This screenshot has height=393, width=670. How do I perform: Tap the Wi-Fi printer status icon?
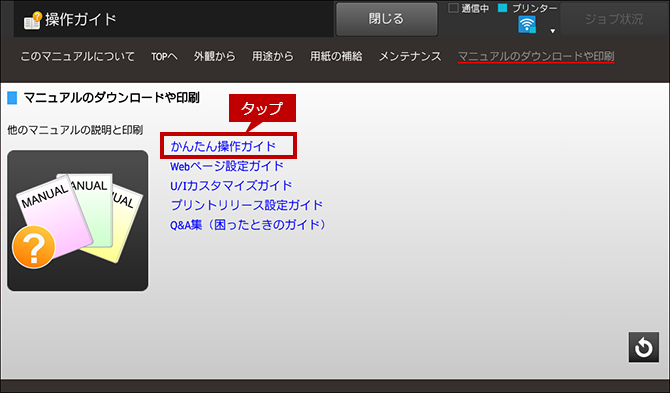click(527, 25)
